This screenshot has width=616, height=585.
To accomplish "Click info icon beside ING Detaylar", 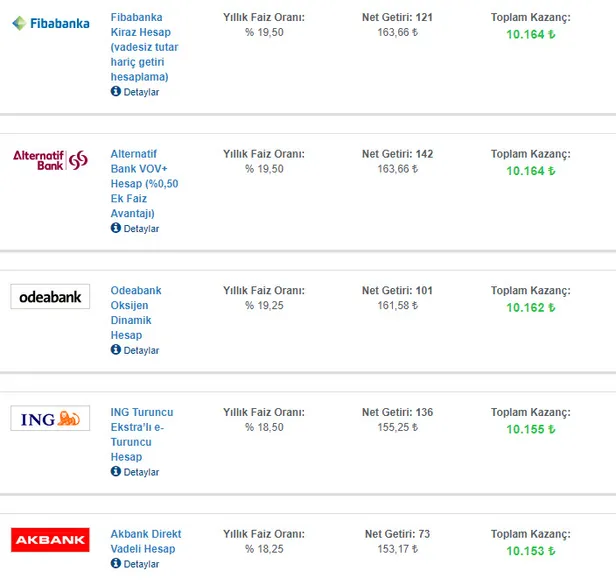I will (116, 472).
